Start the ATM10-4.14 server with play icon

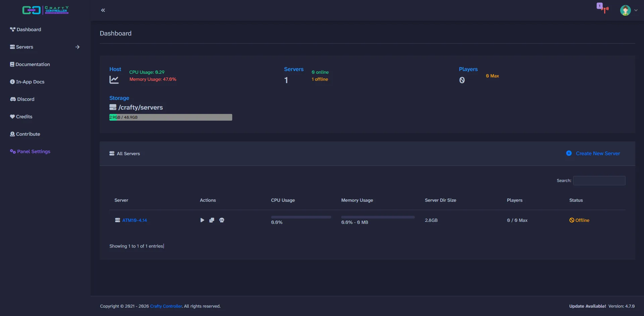click(x=202, y=220)
